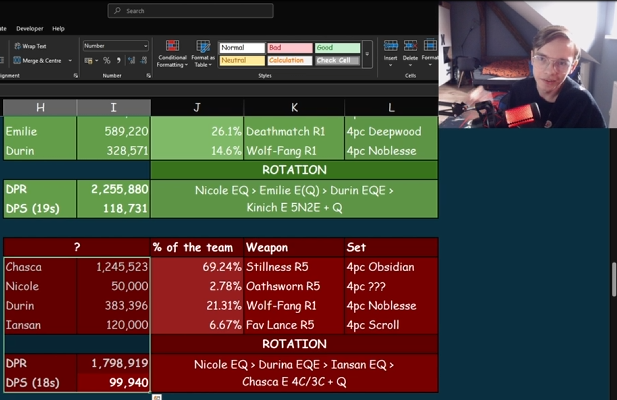Open Conditional Formatting menu
Screen dimensions: 617x400
coord(172,54)
